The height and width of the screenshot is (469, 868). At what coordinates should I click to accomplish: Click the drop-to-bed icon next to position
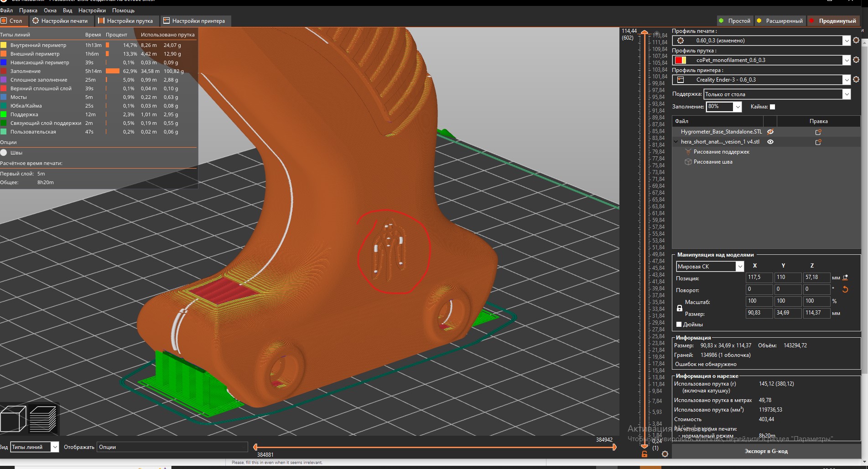(845, 277)
